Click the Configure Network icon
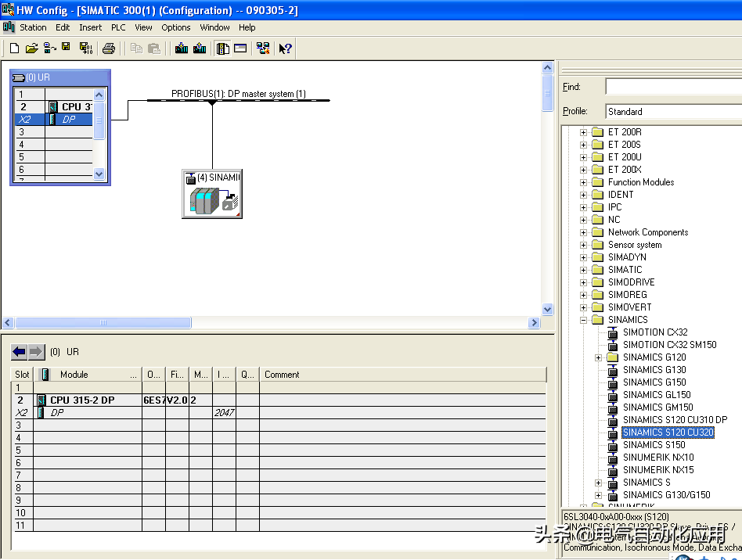 coord(263,48)
